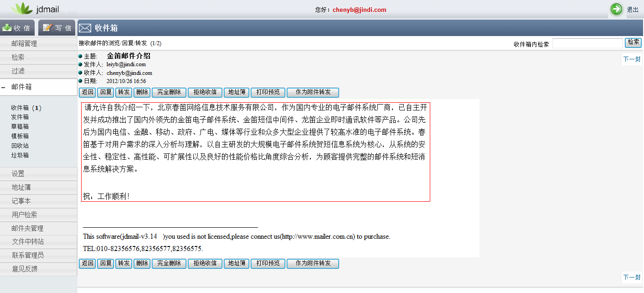Click sender address leiyb@jindi.com

pyautogui.click(x=126, y=64)
